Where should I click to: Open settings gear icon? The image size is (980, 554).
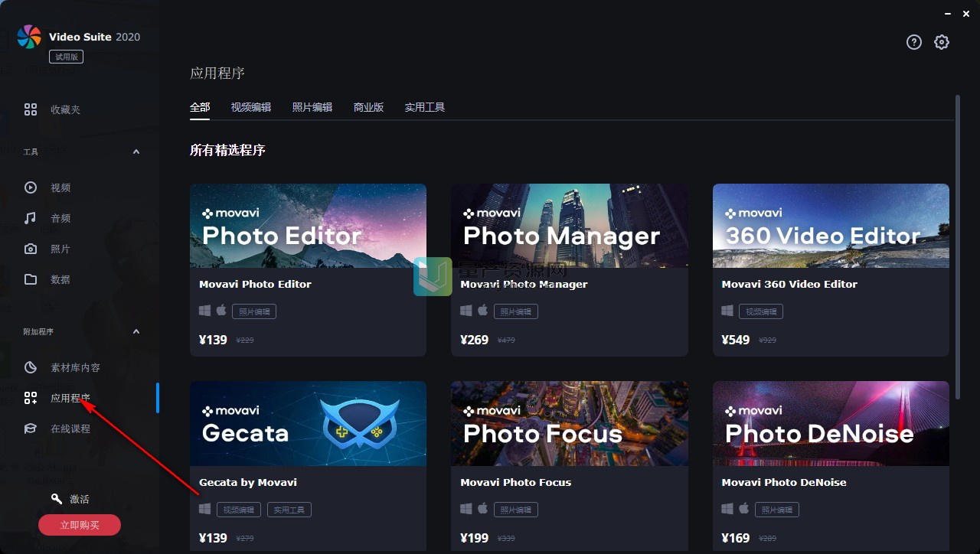[942, 42]
